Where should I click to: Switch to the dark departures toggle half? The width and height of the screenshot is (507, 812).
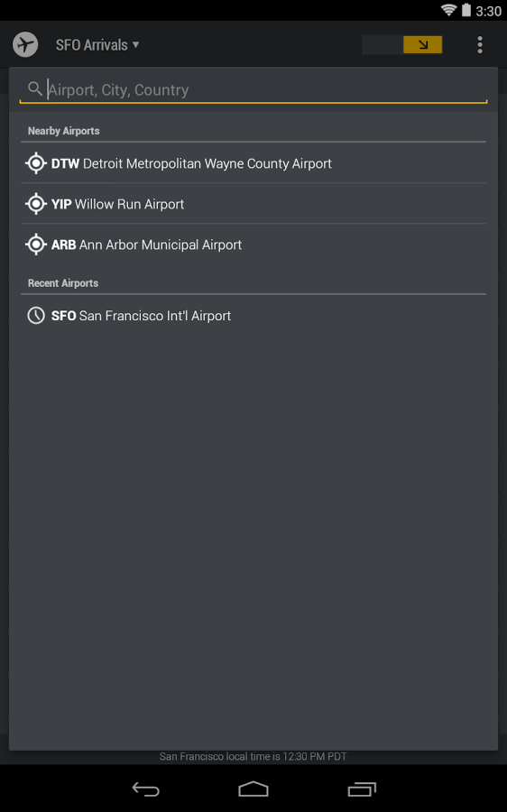coord(383,45)
